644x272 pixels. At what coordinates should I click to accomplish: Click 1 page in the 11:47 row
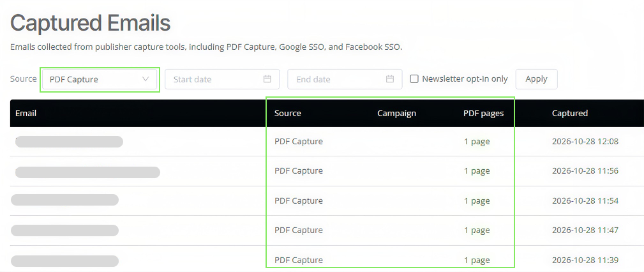click(x=477, y=231)
